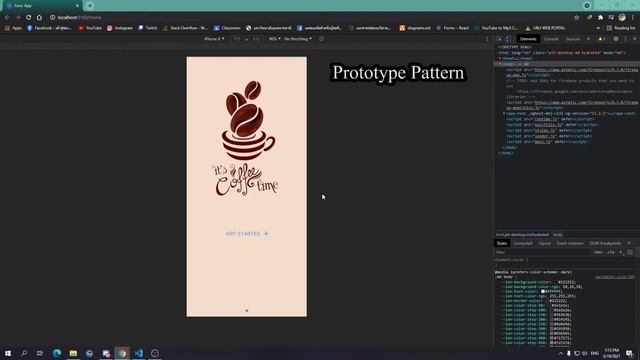Viewport: 640px width, 360px height.
Task: Open the Instagram bookmark
Action: [x=120, y=28]
